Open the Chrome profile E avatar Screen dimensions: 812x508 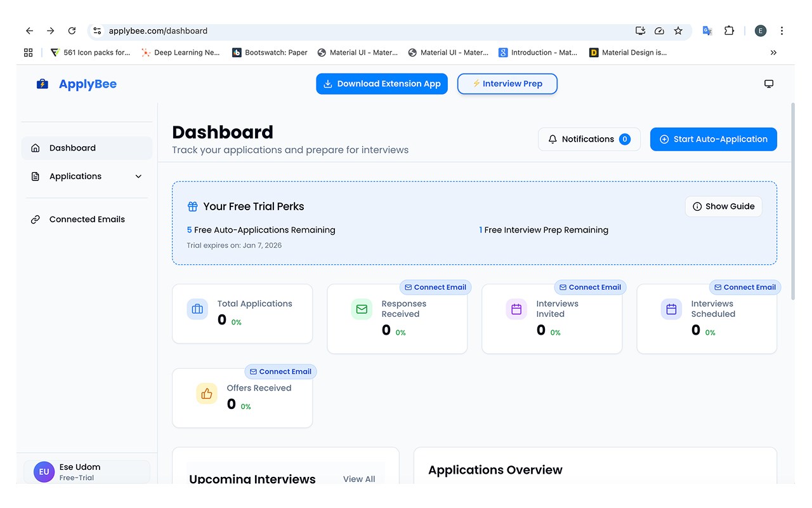761,30
